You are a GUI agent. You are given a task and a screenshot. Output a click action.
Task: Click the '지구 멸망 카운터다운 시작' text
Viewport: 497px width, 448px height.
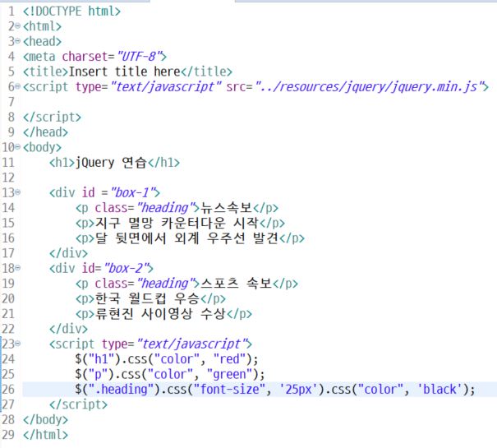(177, 223)
